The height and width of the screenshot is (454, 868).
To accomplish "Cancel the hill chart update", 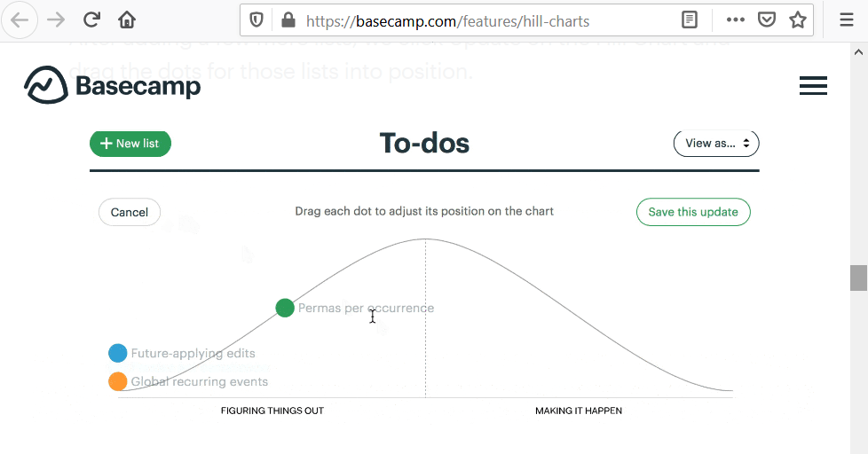I will point(130,212).
